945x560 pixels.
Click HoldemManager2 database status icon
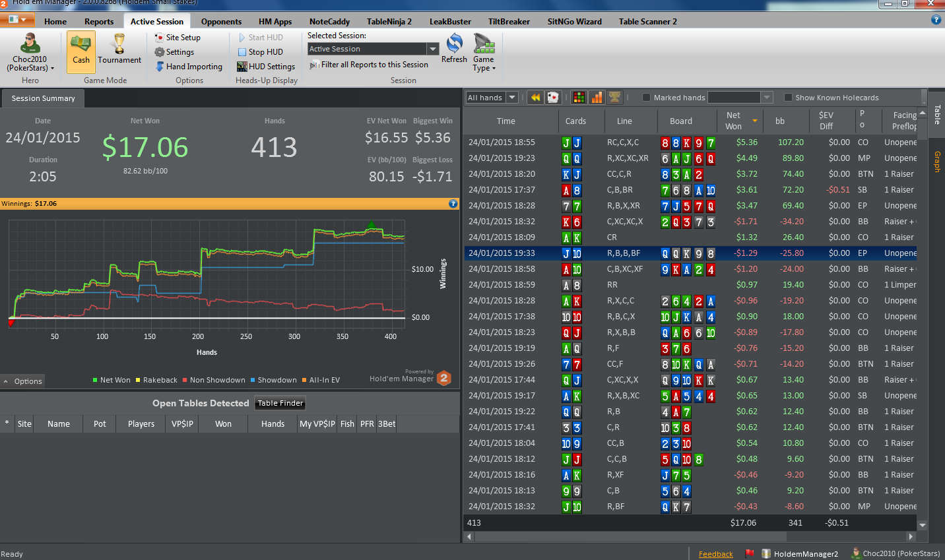point(800,553)
